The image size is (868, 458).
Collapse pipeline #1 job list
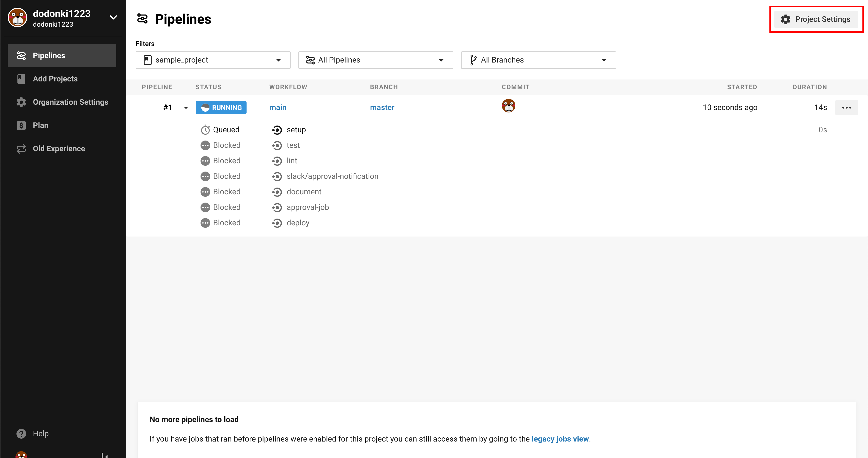click(186, 108)
